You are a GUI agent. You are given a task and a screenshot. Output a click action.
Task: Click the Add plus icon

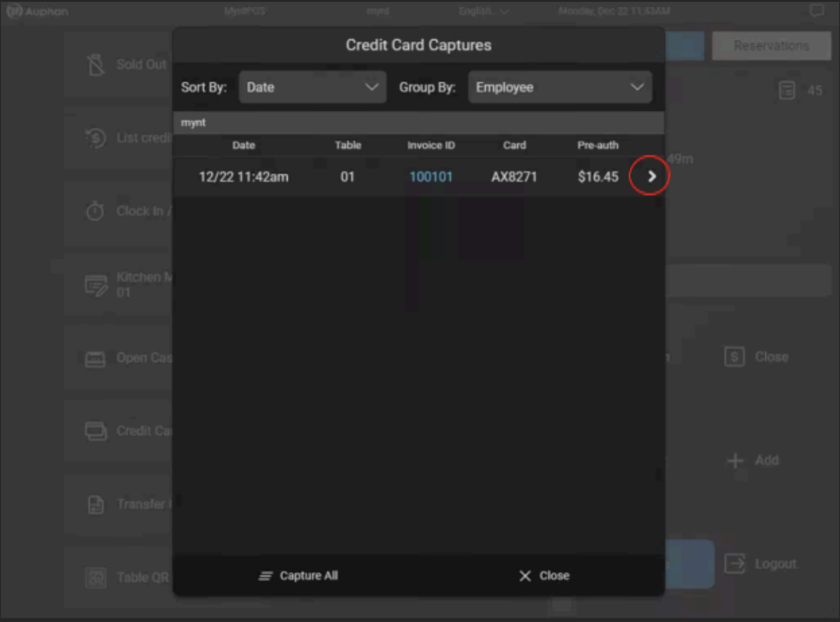[736, 461]
